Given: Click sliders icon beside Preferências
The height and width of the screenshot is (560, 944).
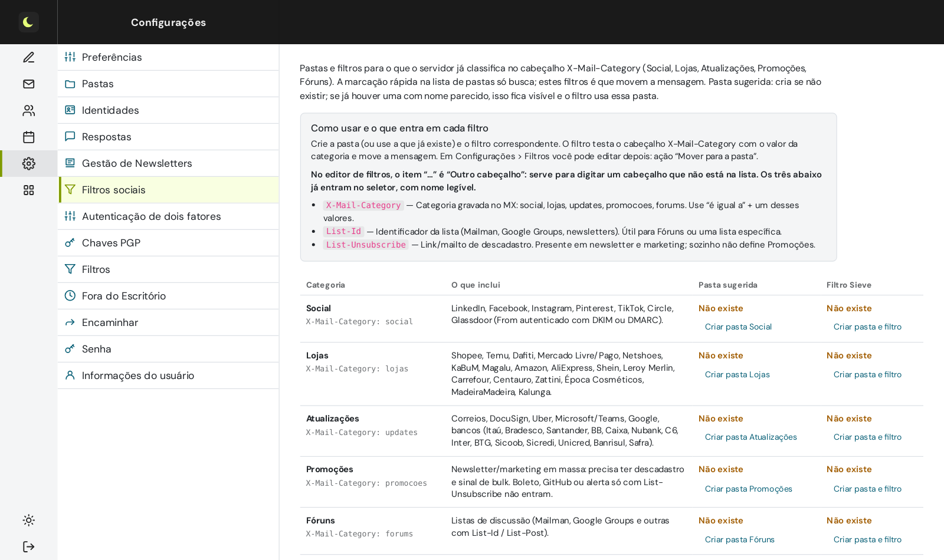Looking at the screenshot, I should tap(70, 57).
